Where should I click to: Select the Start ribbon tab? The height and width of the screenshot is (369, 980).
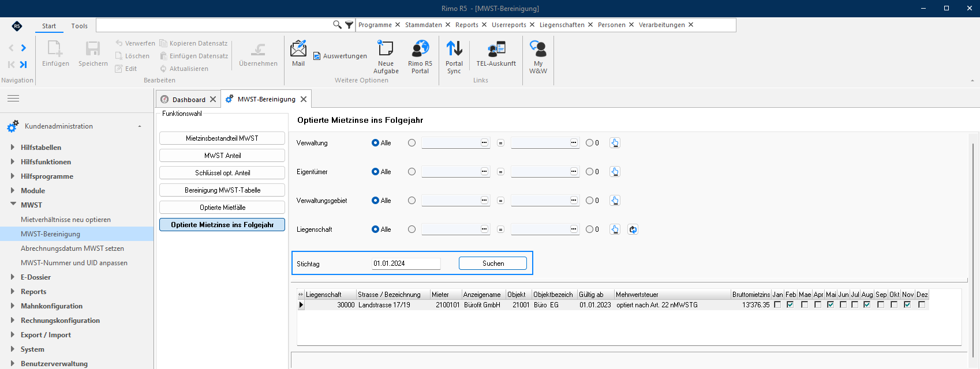[49, 26]
